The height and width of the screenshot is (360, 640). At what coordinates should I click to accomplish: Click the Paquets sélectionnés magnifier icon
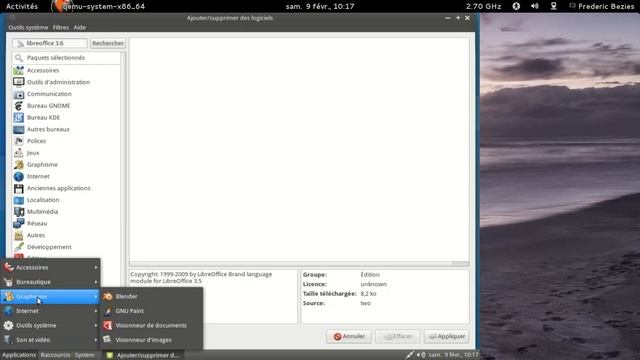point(18,58)
